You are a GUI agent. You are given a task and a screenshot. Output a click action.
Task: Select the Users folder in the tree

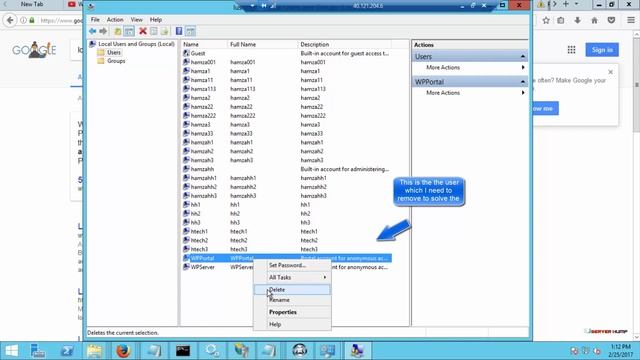click(x=114, y=52)
